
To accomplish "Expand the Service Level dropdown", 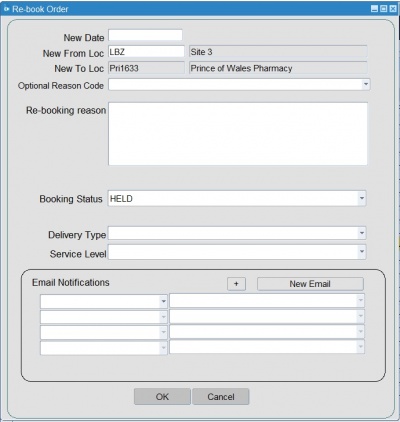I will coord(362,252).
